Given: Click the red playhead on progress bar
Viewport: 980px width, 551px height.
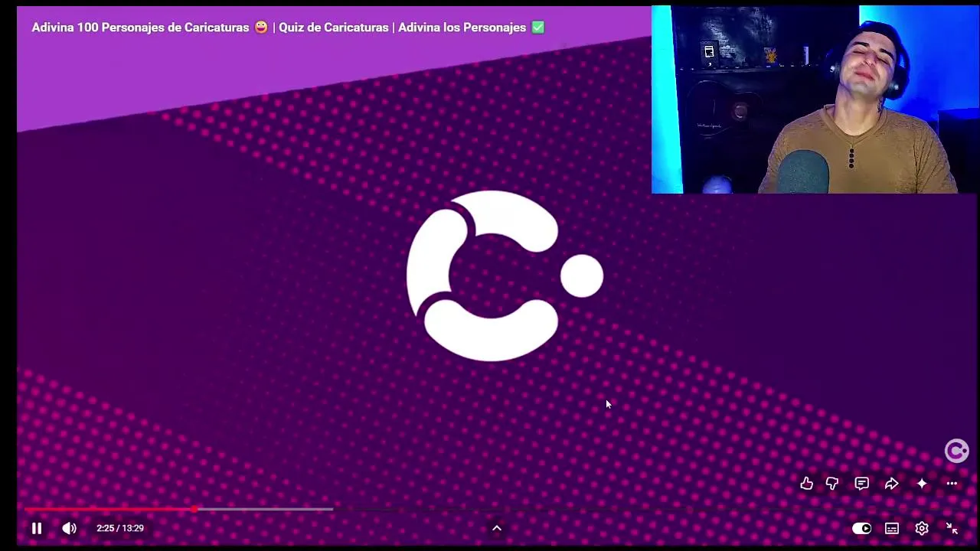Looking at the screenshot, I should 194,509.
